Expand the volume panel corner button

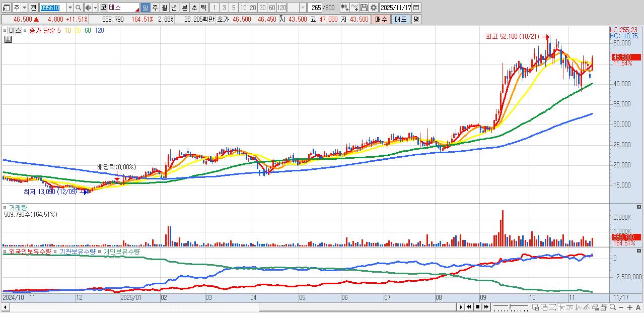pyautogui.click(x=639, y=207)
